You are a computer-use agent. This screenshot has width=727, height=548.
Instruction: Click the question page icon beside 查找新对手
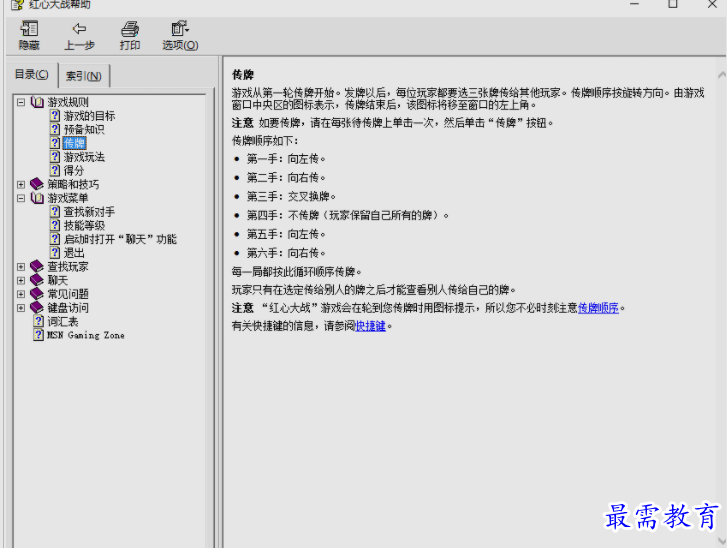[55, 211]
